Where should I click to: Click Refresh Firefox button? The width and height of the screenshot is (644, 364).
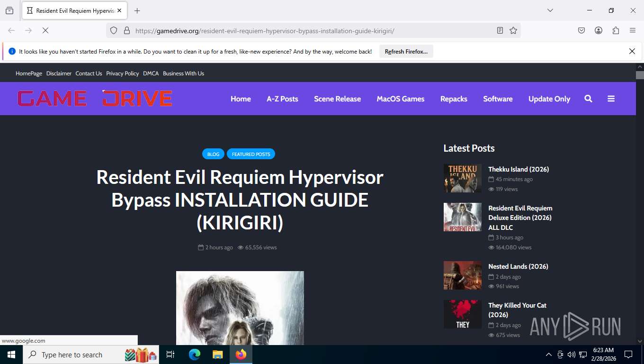point(406,52)
